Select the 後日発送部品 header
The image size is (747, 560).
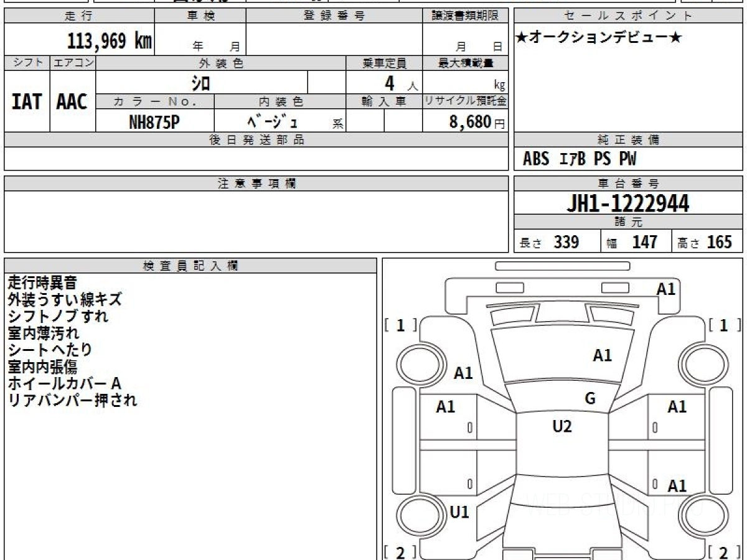click(x=256, y=140)
